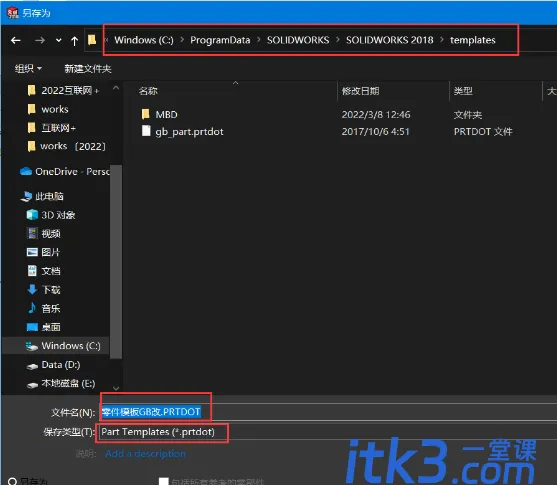Click Add a description link
Image resolution: width=557 pixels, height=485 pixels.
(x=145, y=454)
